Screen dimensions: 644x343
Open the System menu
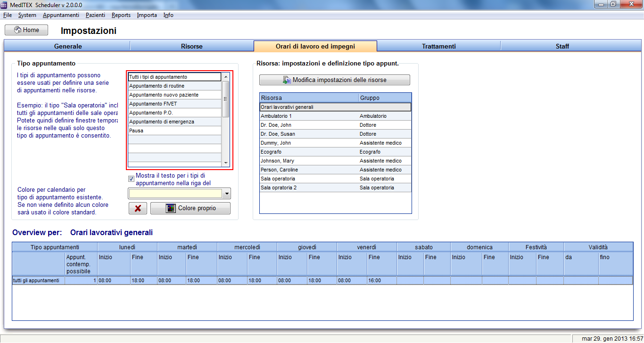[27, 15]
